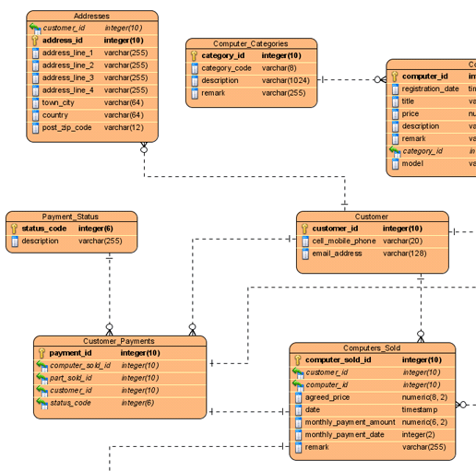Select the Customer_Payments table header

tap(119, 341)
